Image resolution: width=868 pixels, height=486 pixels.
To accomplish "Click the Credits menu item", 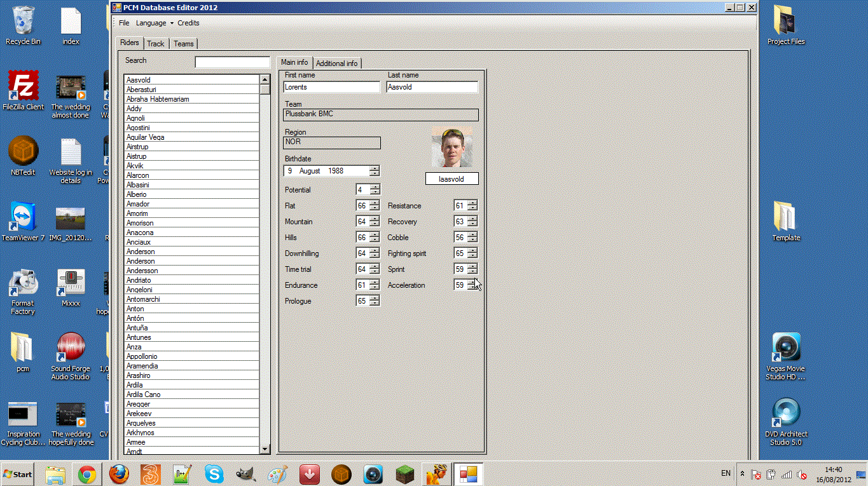I will tap(188, 23).
